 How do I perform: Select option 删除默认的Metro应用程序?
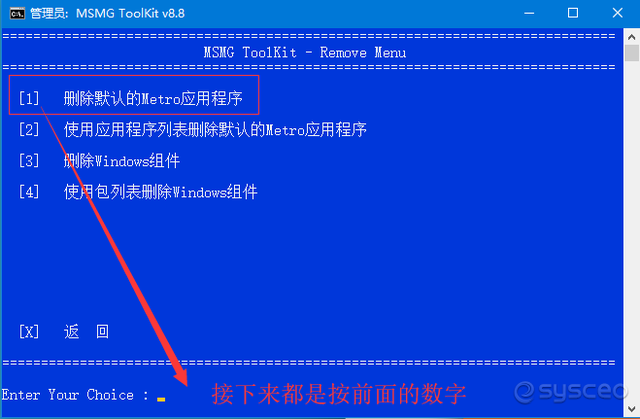[131, 99]
